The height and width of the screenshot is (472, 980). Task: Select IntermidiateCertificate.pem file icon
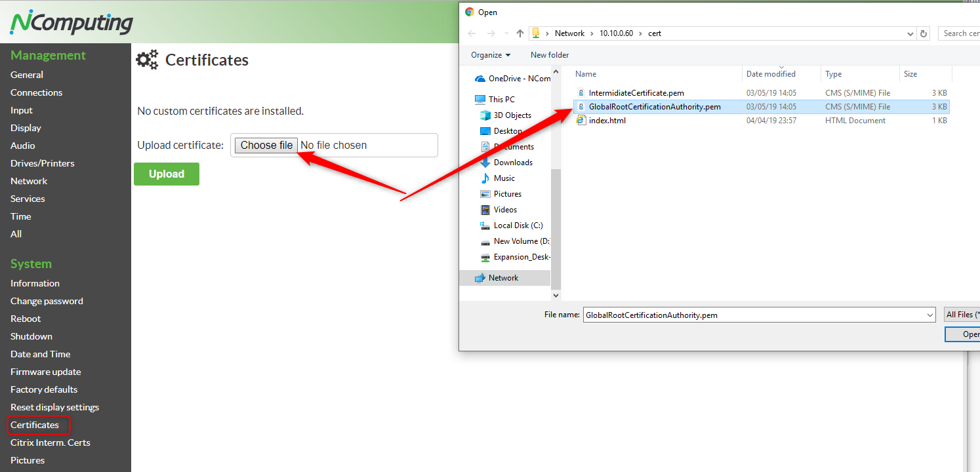click(x=581, y=93)
